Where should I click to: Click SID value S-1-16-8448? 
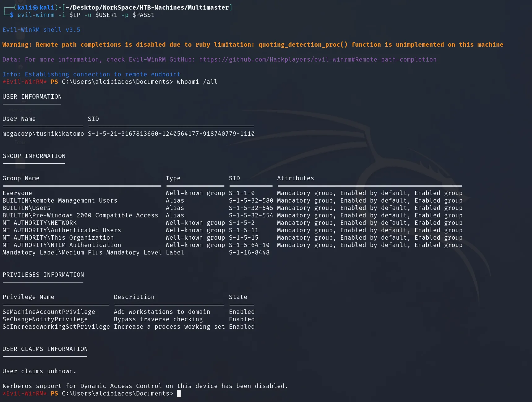pos(249,252)
